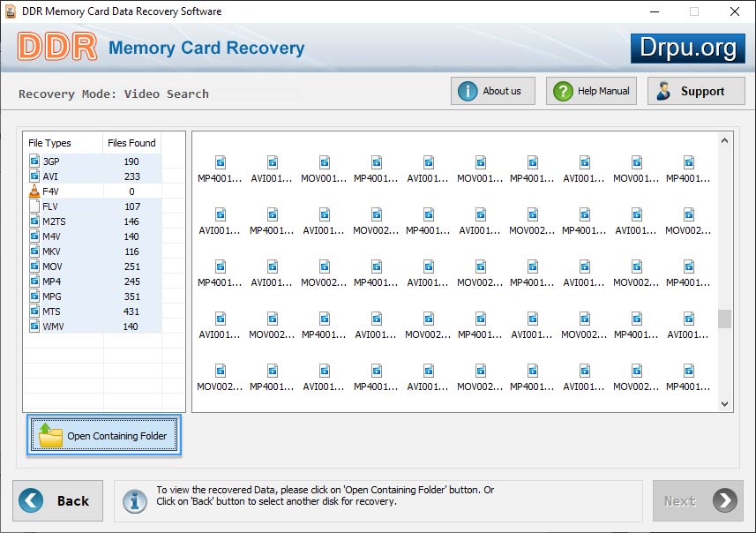756x533 pixels.
Task: Click the AVI file type icon
Action: 34,176
